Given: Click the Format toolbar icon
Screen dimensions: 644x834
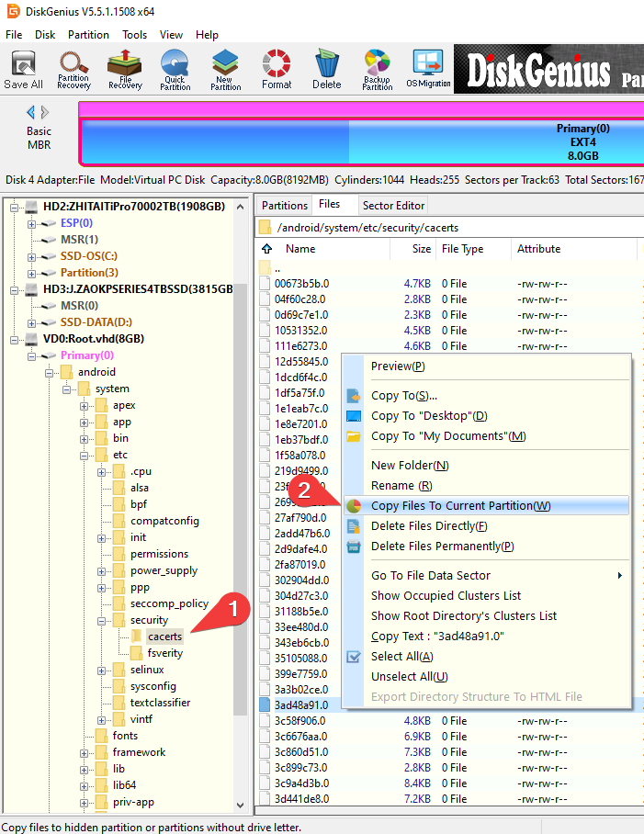Looking at the screenshot, I should click(x=277, y=69).
